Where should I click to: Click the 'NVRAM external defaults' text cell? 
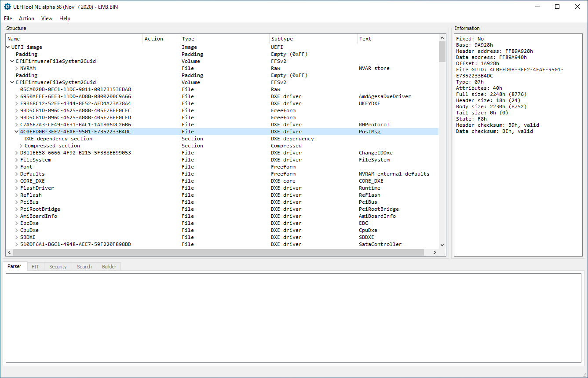(x=394, y=174)
